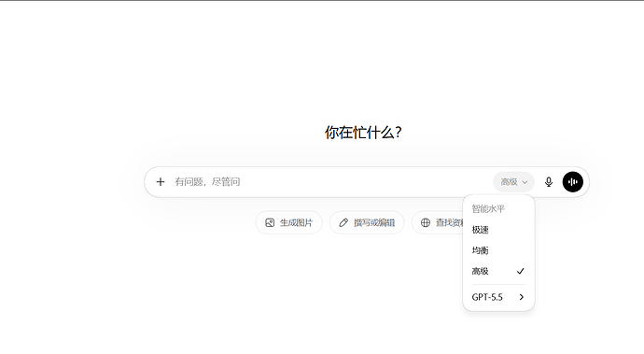Select the 极速 intelligence level
The width and height of the screenshot is (644, 354).
pos(498,230)
